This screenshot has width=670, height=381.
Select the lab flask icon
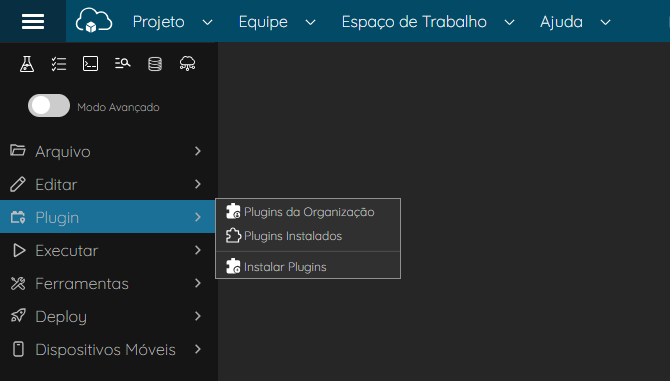pyautogui.click(x=27, y=64)
